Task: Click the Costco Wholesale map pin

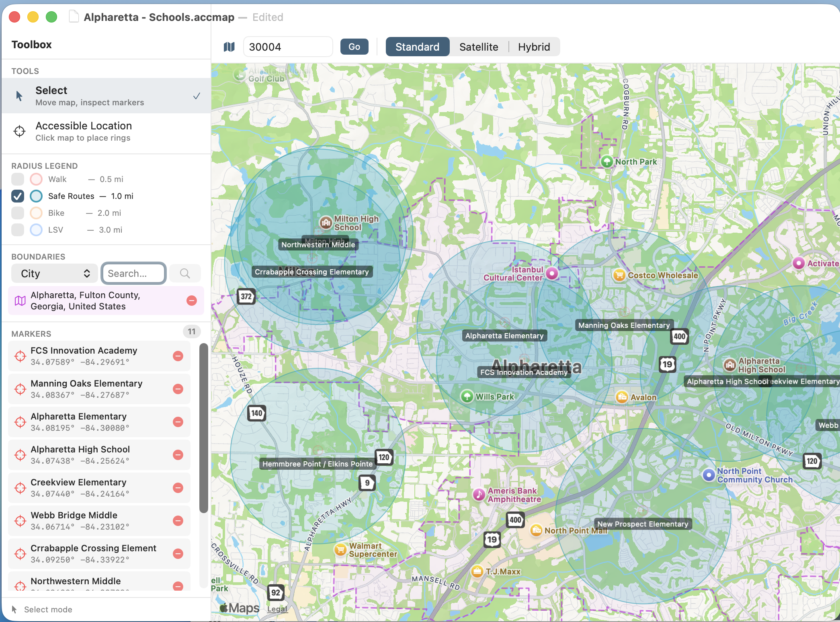Action: [x=619, y=275]
